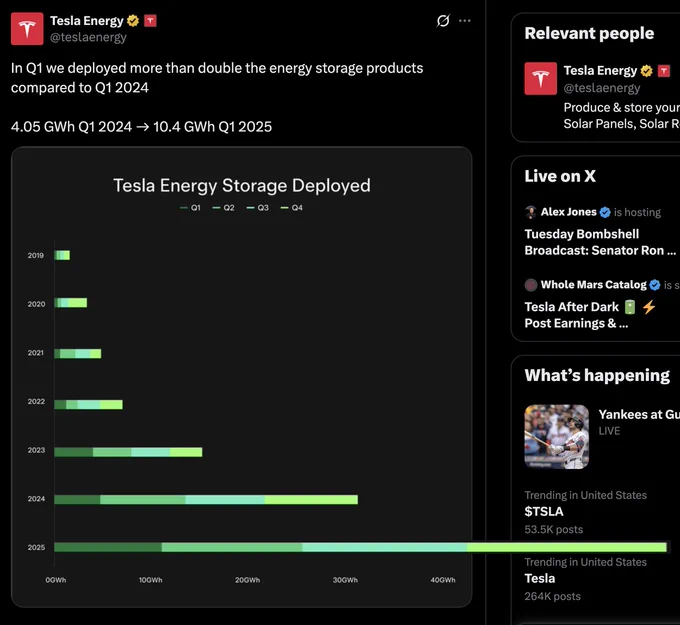This screenshot has height=625, width=680.
Task: Click the gold verified badge beside Tesla Energy
Action: point(133,20)
